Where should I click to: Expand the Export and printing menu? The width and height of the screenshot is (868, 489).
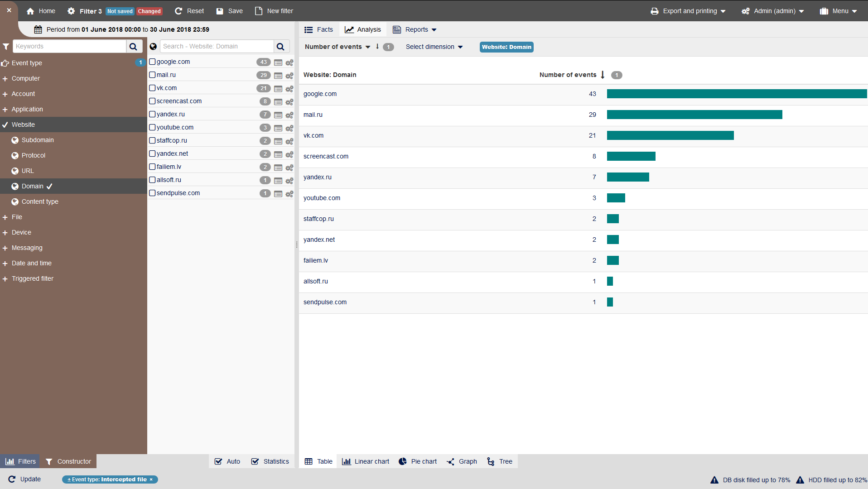coord(688,11)
